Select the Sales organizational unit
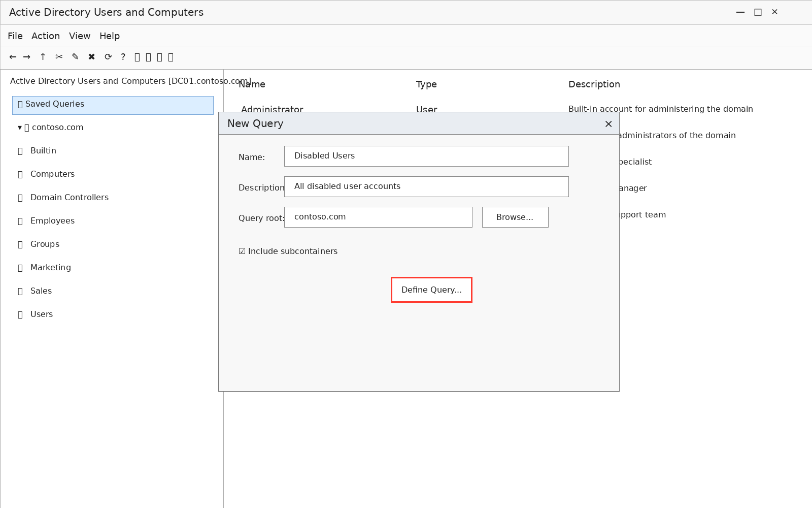The height and width of the screenshot is (508, 812). [41, 291]
